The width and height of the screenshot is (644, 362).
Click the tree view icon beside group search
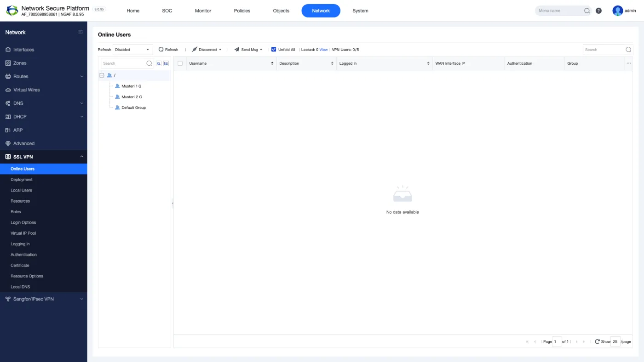point(159,63)
